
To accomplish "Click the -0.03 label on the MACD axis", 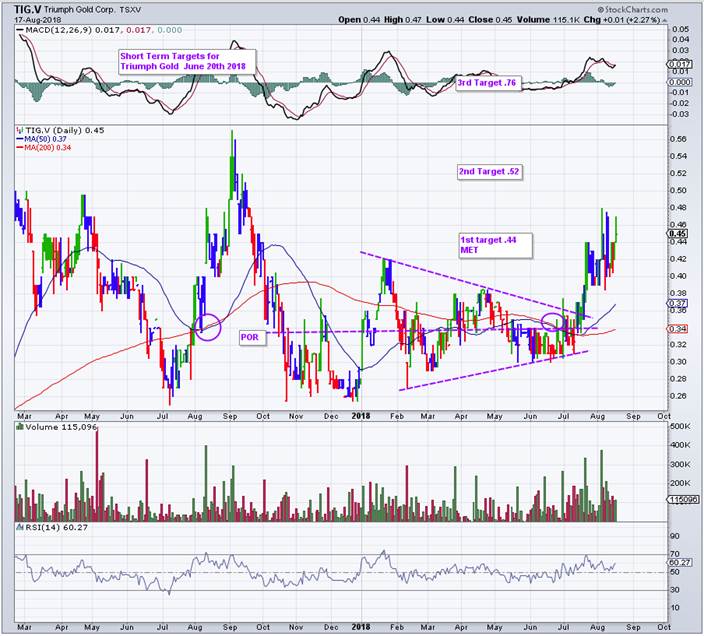I will tap(679, 114).
